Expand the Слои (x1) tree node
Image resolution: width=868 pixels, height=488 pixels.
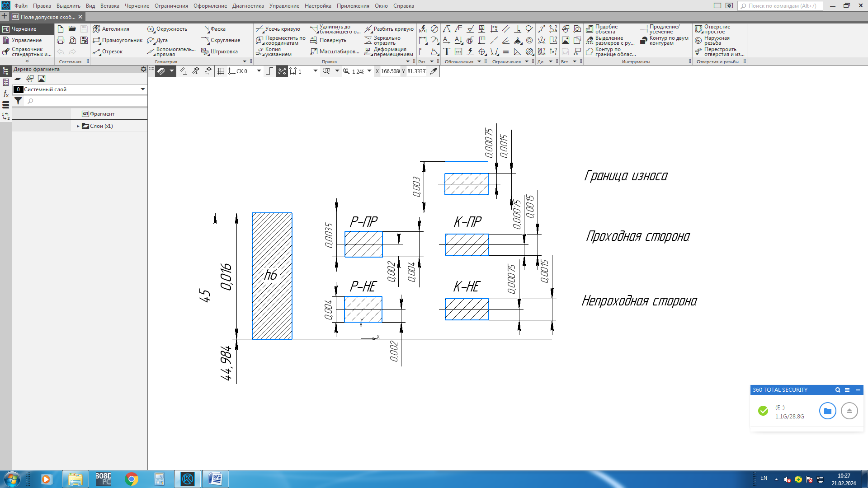78,126
